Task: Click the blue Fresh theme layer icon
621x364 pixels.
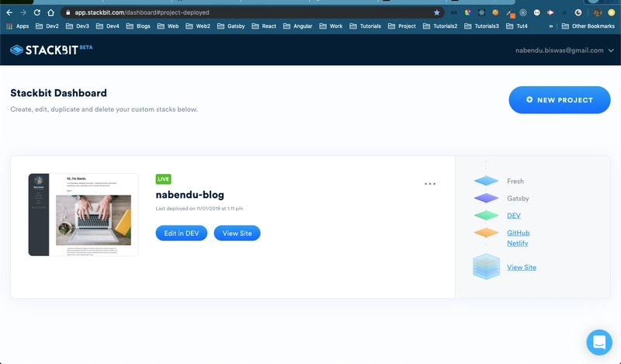Action: pyautogui.click(x=487, y=181)
